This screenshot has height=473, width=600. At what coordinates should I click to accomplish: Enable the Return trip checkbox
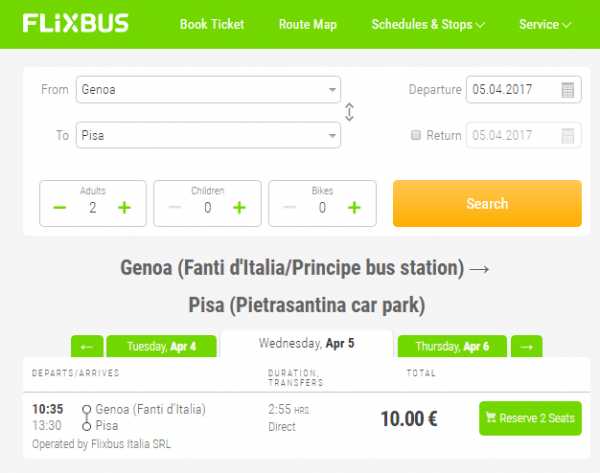[416, 135]
